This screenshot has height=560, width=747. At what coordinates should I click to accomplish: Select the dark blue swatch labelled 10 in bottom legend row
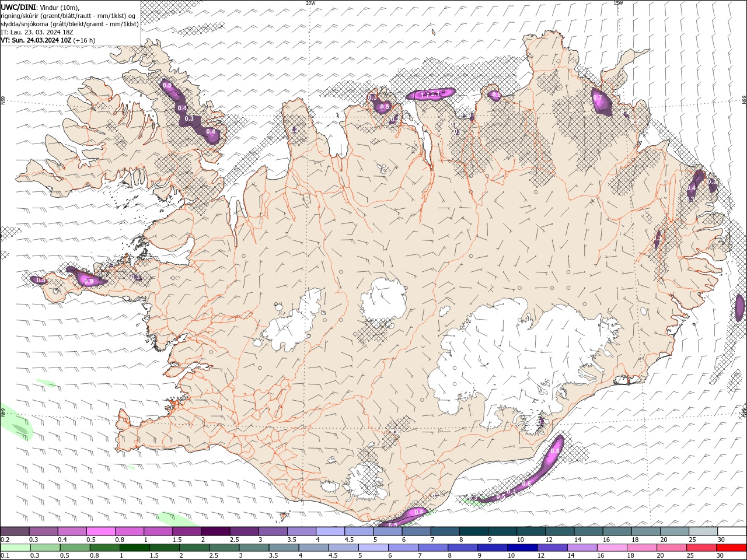(x=521, y=548)
